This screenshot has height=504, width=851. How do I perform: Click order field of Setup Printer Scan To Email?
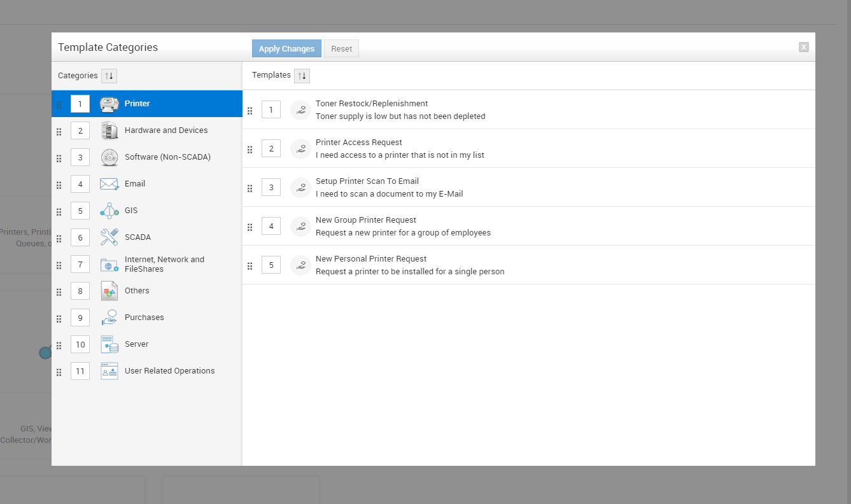coord(271,188)
